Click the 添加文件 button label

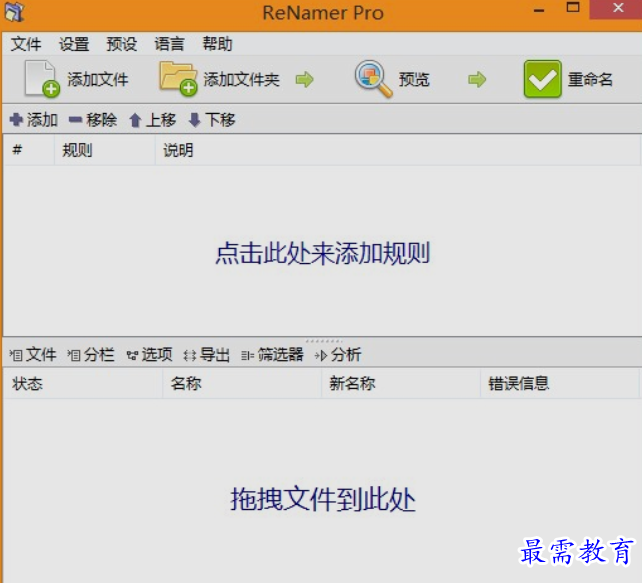point(98,79)
